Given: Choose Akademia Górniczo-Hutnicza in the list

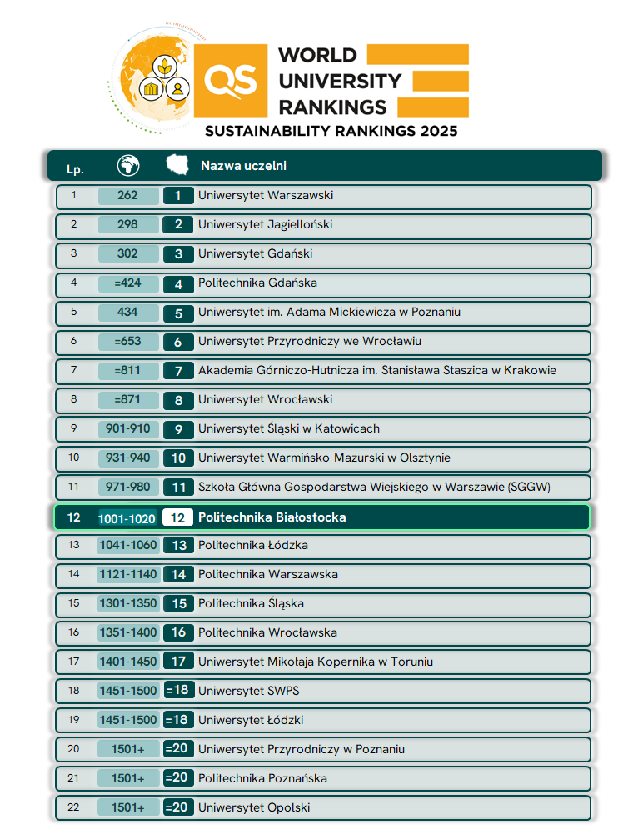Looking at the screenshot, I should coord(376,371).
